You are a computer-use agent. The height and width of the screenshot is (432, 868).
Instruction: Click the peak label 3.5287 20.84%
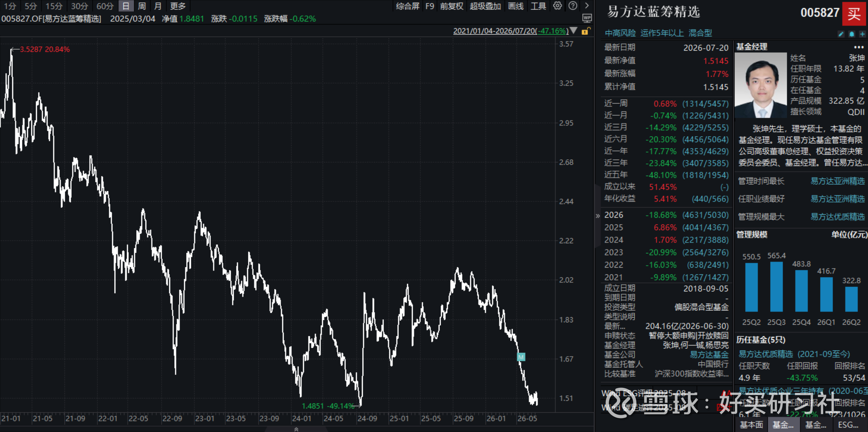(x=45, y=49)
